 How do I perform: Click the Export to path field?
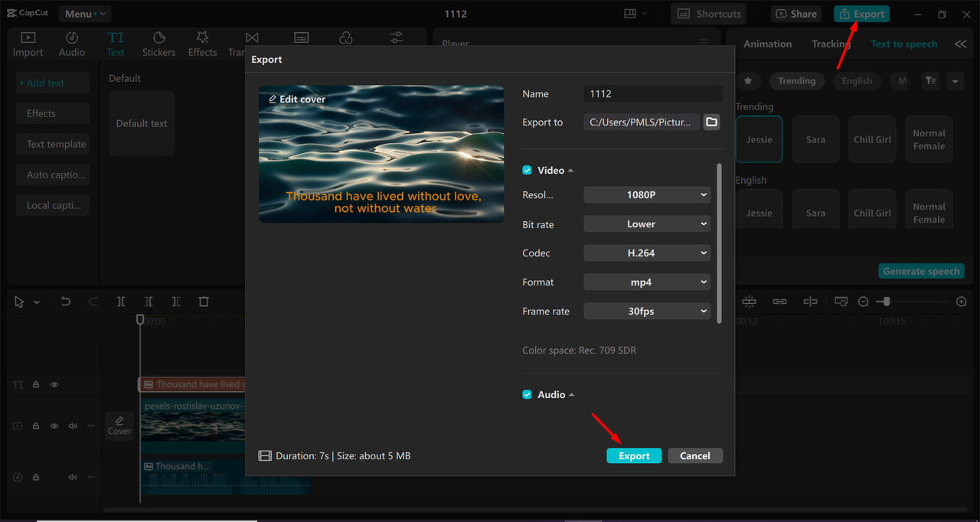(x=642, y=122)
